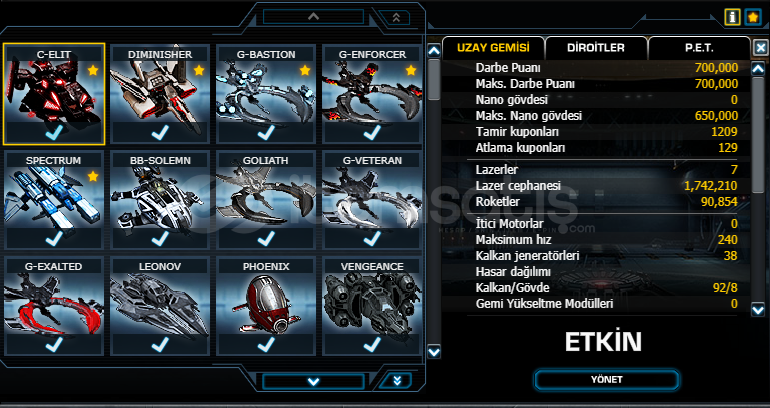
Task: Toggle the favorite star on G-Enforcer ship
Action: click(411, 70)
